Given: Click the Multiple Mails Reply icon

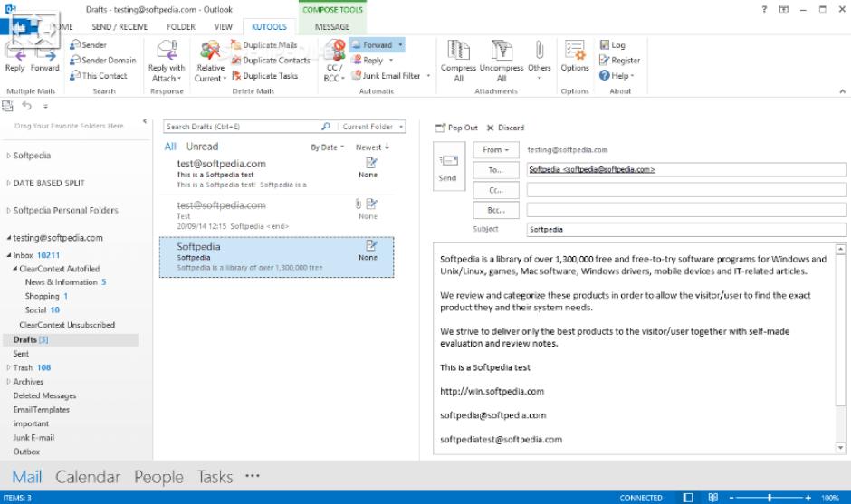Looking at the screenshot, I should tap(15, 55).
